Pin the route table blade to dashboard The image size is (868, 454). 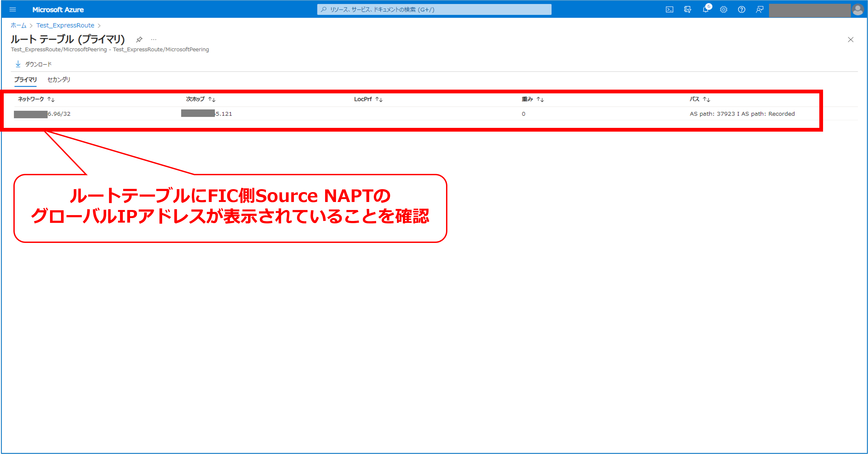point(139,39)
